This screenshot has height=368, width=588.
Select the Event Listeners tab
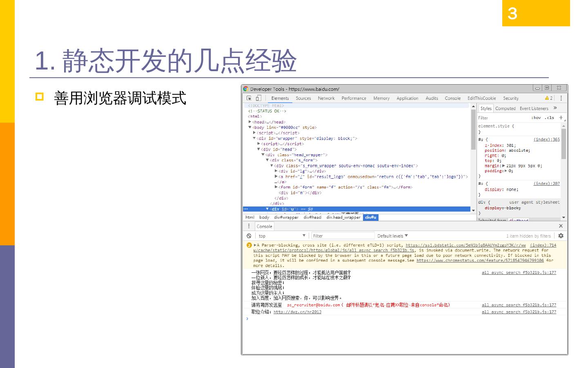click(534, 108)
